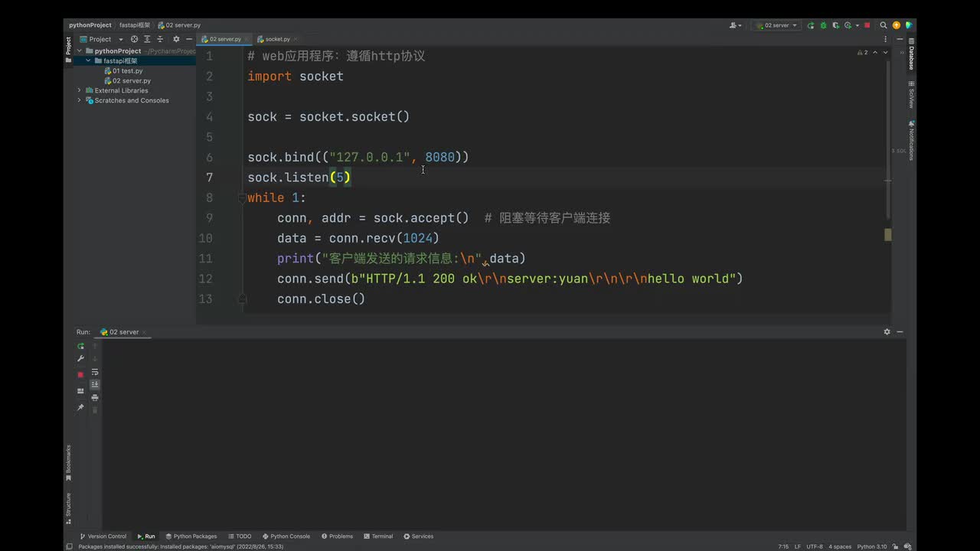
Task: Click the user account icon
Action: coord(733,25)
